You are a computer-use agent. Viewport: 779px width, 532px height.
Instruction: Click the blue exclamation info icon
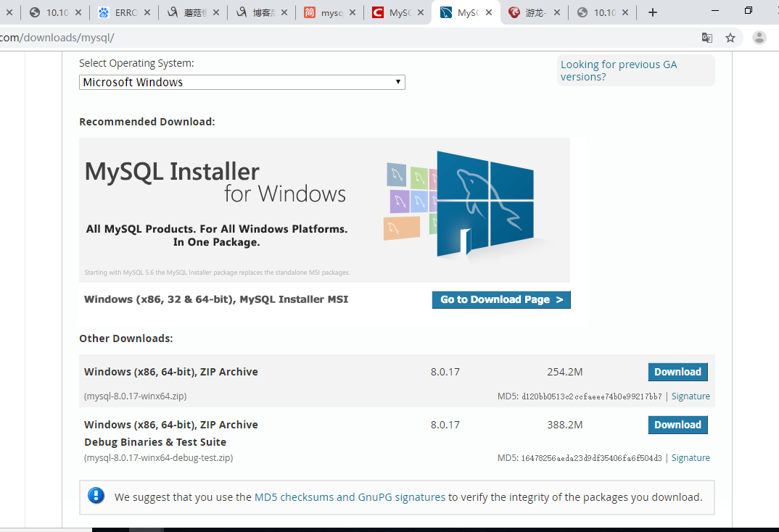tap(96, 495)
